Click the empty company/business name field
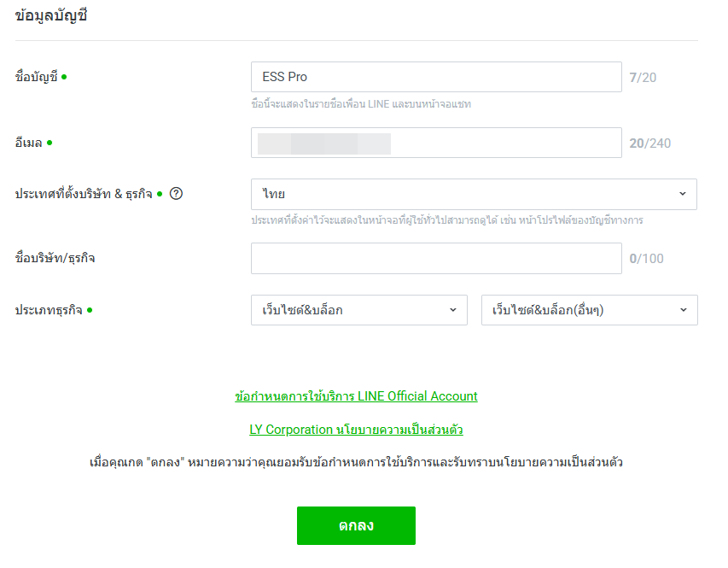Image resolution: width=728 pixels, height=568 pixels. [436, 259]
